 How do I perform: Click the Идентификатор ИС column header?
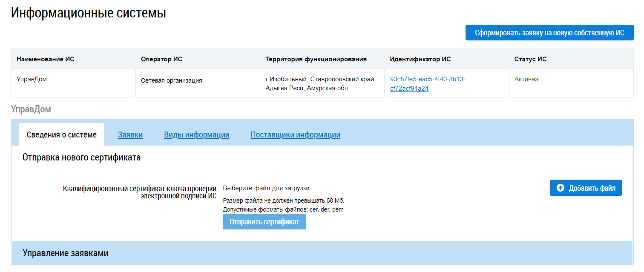point(420,59)
